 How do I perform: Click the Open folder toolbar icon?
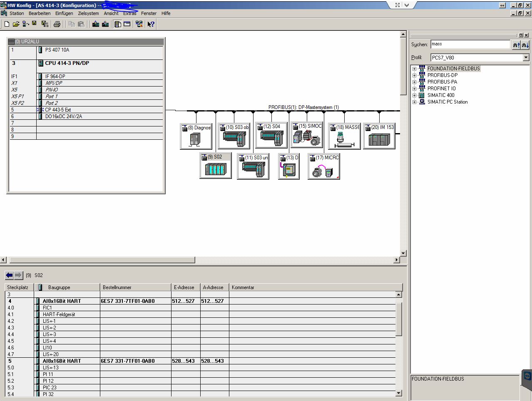point(16,24)
